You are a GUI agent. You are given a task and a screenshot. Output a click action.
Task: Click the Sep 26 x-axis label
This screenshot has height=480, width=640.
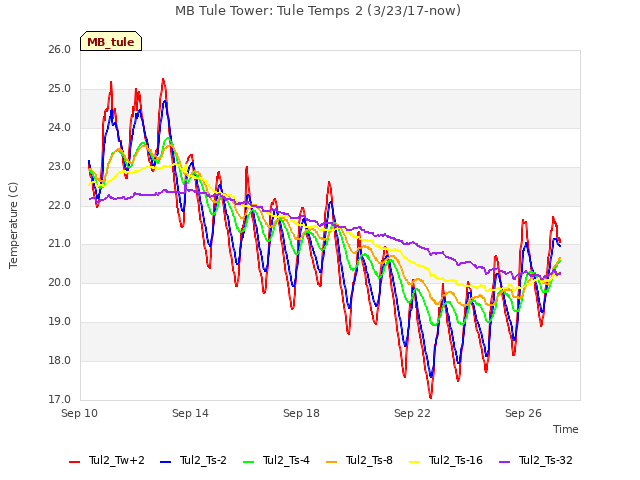pos(523,413)
